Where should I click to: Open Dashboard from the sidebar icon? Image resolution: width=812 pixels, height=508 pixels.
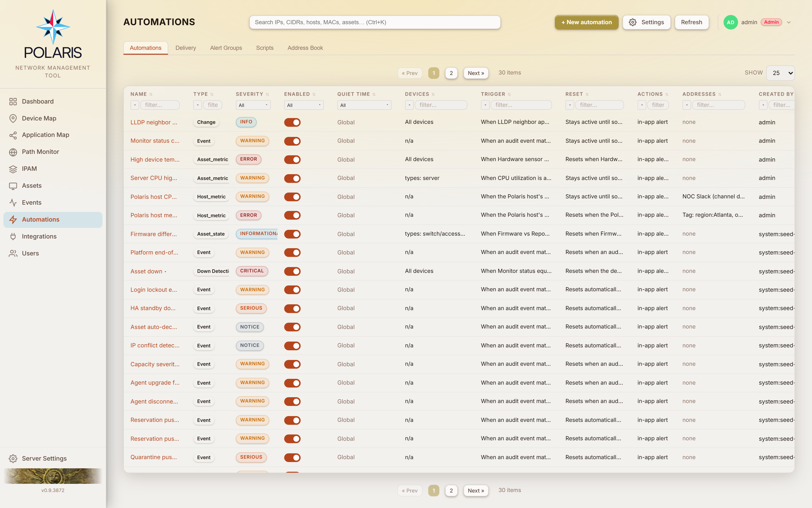(13, 101)
